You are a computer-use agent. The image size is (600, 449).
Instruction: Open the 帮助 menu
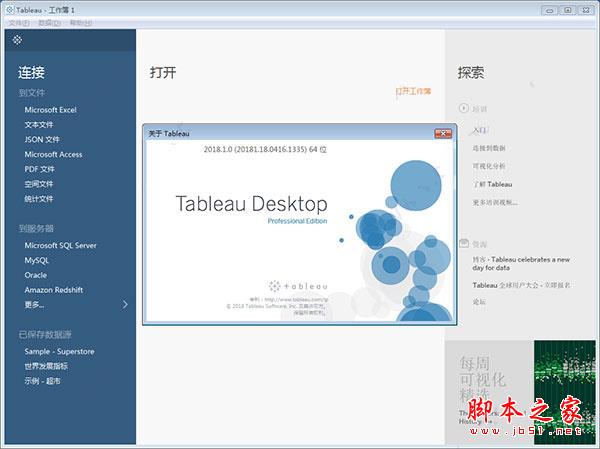81,23
